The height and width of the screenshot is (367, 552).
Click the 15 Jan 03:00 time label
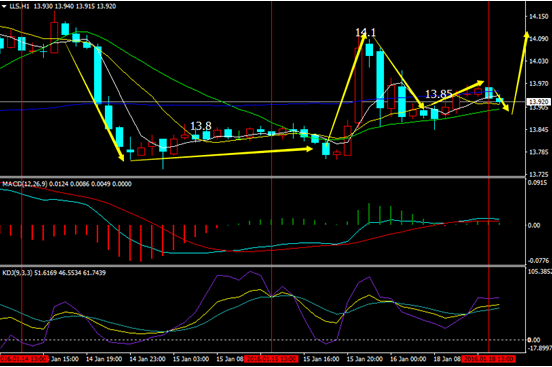point(191,359)
